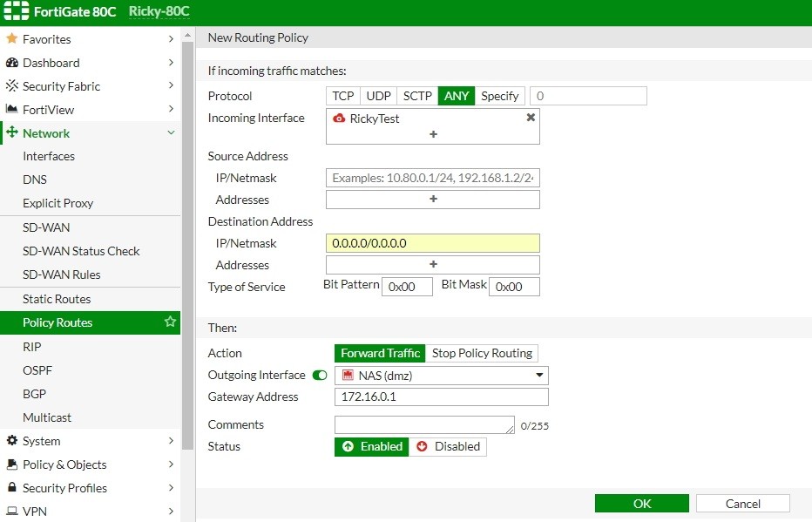
Task: Click the Disabled down-arrow icon
Action: (422, 446)
